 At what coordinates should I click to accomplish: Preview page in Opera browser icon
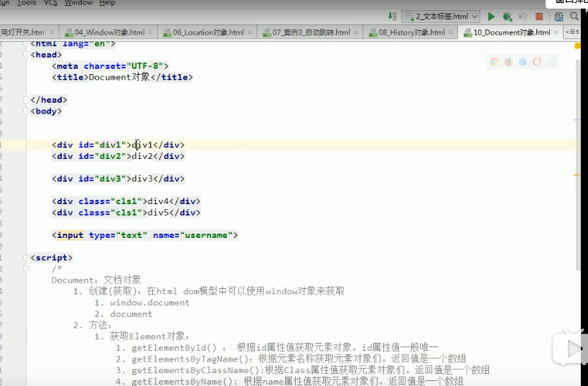[x=537, y=62]
